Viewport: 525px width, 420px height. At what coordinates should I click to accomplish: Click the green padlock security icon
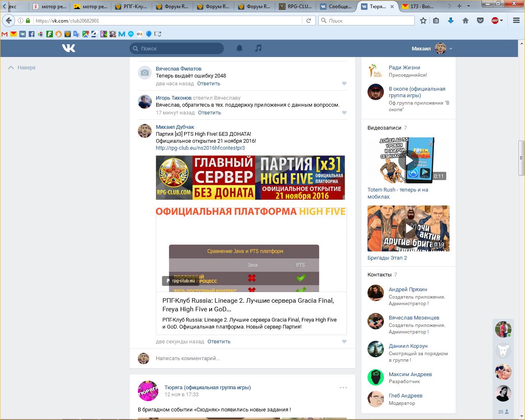[28, 21]
